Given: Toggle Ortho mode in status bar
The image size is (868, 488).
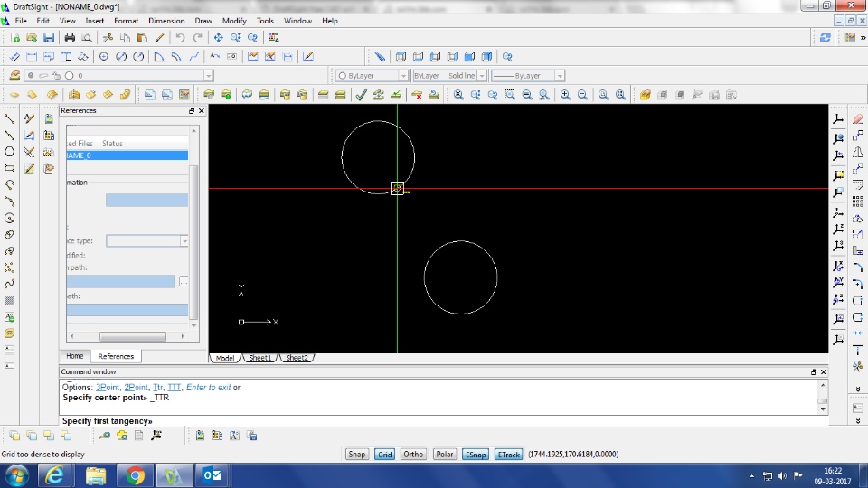Looking at the screenshot, I should click(413, 455).
